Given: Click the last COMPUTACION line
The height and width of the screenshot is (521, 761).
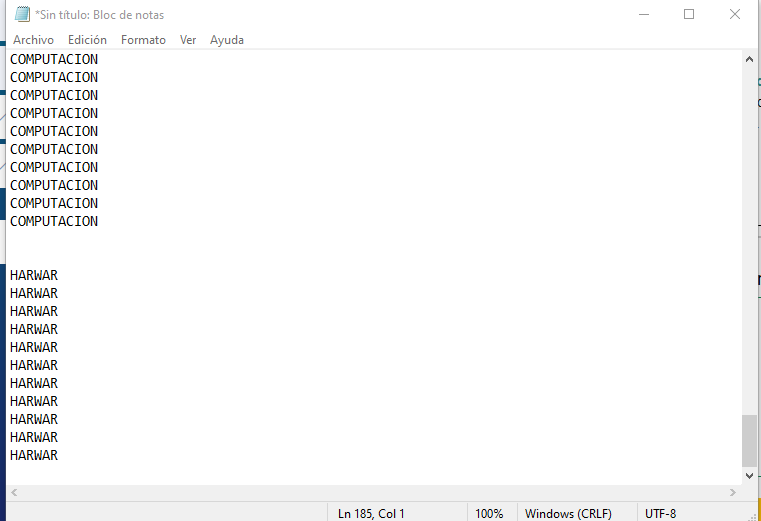Looking at the screenshot, I should tap(54, 221).
